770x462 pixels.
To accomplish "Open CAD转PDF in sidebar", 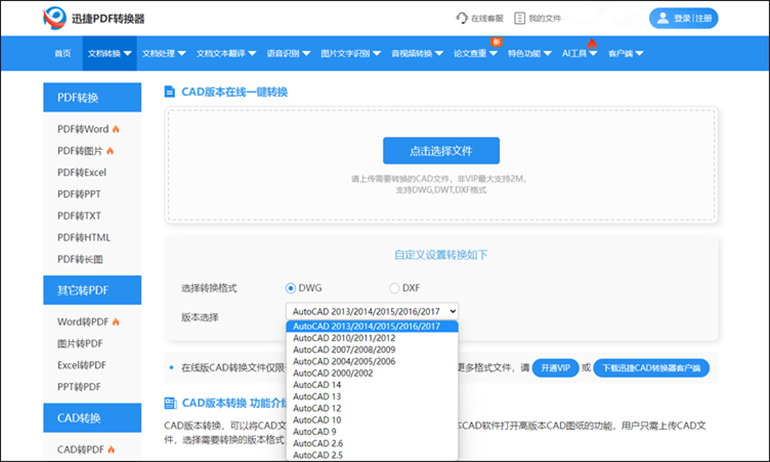I will pos(81,449).
